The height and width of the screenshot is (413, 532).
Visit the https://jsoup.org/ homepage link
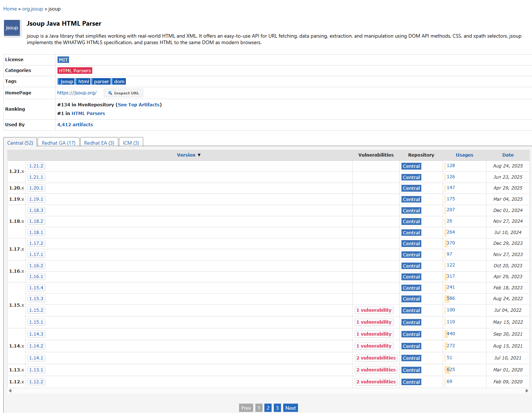tap(77, 93)
